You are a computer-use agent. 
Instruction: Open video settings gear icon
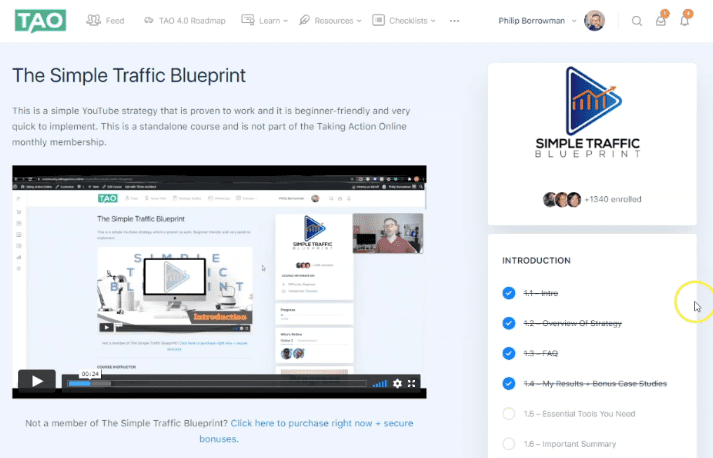pyautogui.click(x=397, y=383)
